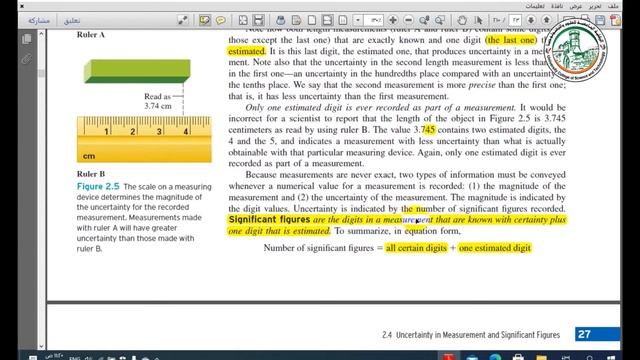Select the yellow comment bubble highlight tool

click(x=221, y=20)
